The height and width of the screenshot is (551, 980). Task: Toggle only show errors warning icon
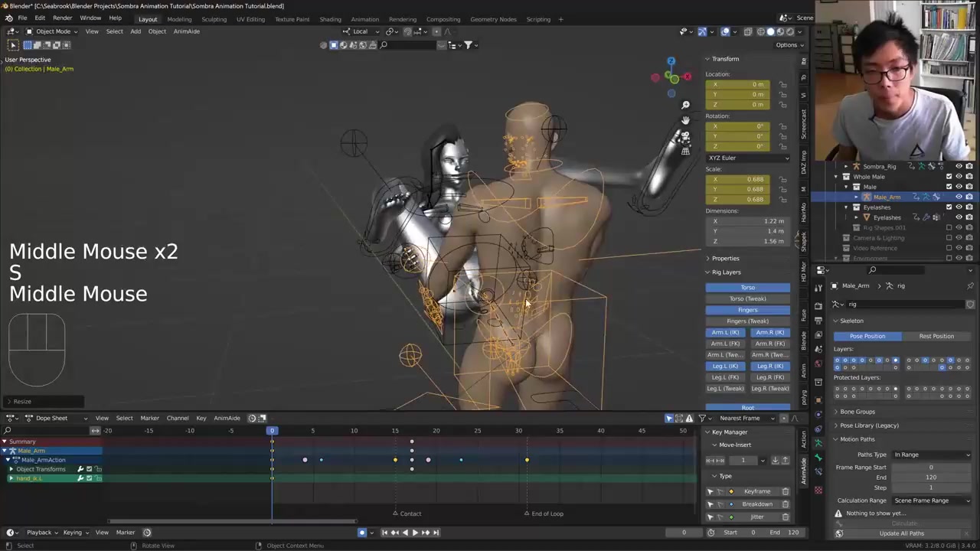pyautogui.click(x=690, y=419)
